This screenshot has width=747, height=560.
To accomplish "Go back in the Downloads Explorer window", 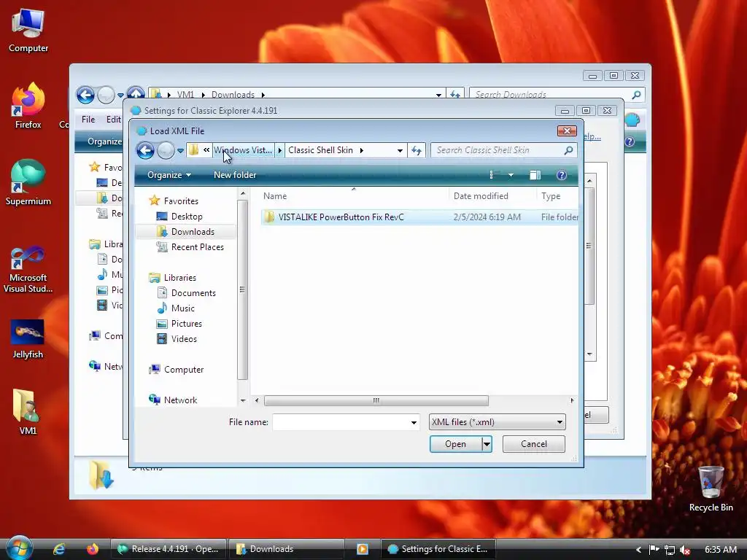I will click(85, 95).
